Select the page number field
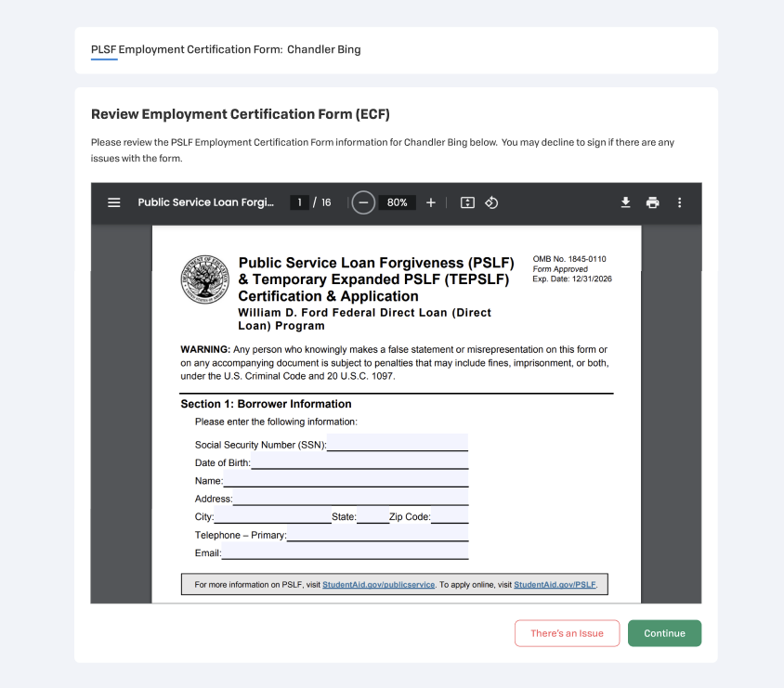The height and width of the screenshot is (688, 784). click(x=299, y=202)
